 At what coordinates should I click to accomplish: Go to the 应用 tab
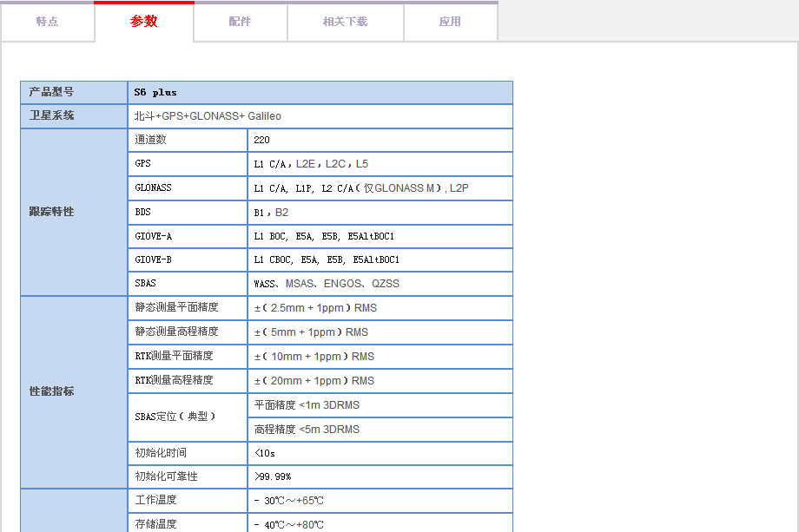click(450, 22)
